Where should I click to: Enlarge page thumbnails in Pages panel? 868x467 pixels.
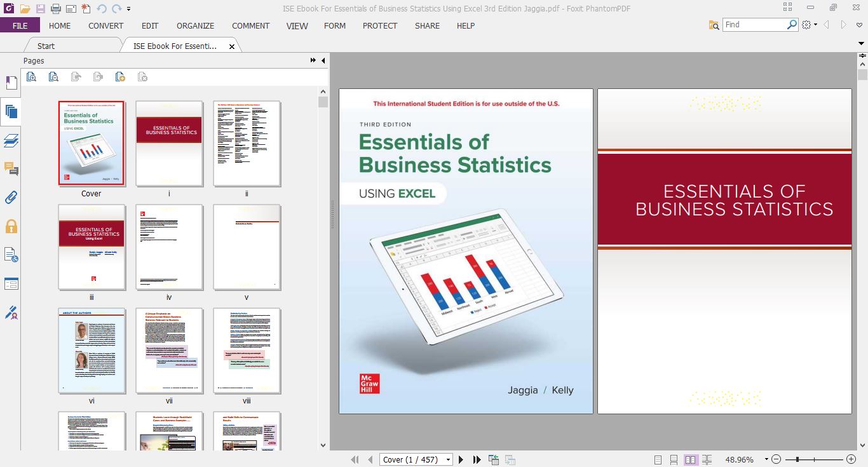pyautogui.click(x=31, y=77)
